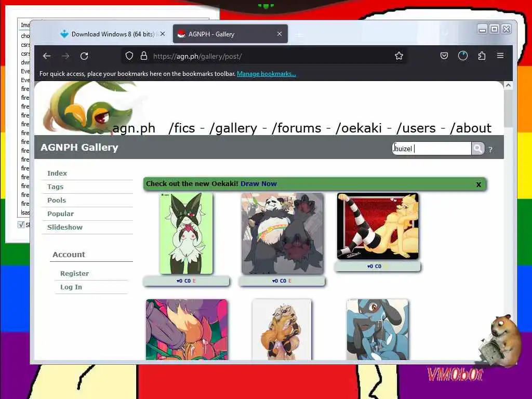Minimize the browser window

482,29
